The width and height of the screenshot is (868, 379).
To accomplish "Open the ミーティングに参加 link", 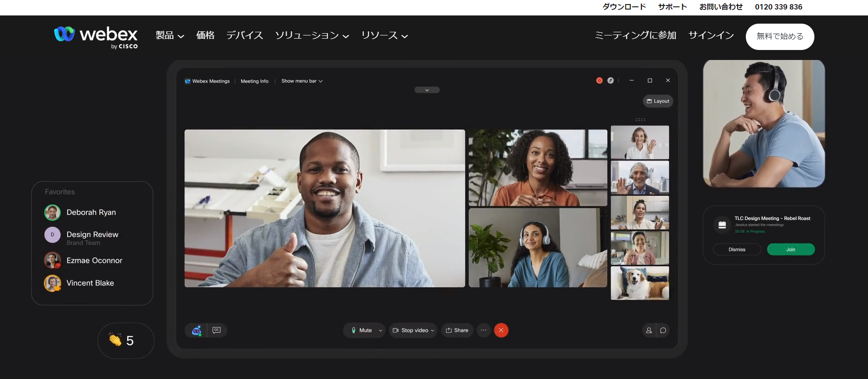I will click(635, 35).
